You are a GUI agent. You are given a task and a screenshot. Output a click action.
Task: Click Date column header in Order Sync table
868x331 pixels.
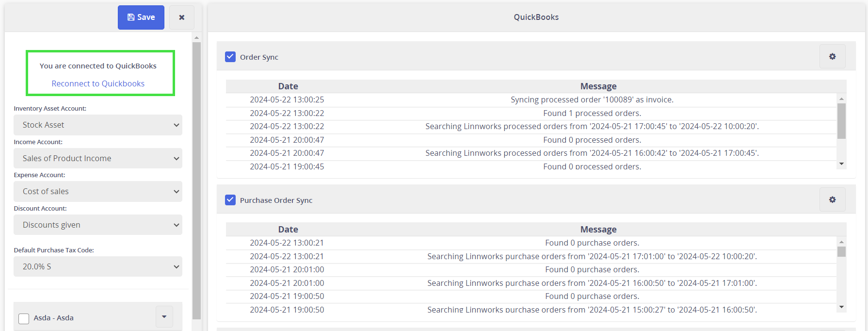pos(288,86)
